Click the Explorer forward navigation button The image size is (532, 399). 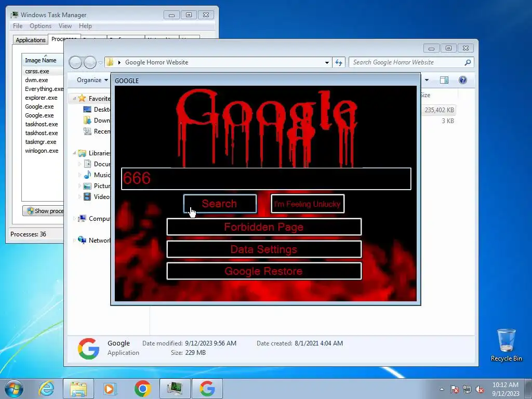tap(90, 62)
